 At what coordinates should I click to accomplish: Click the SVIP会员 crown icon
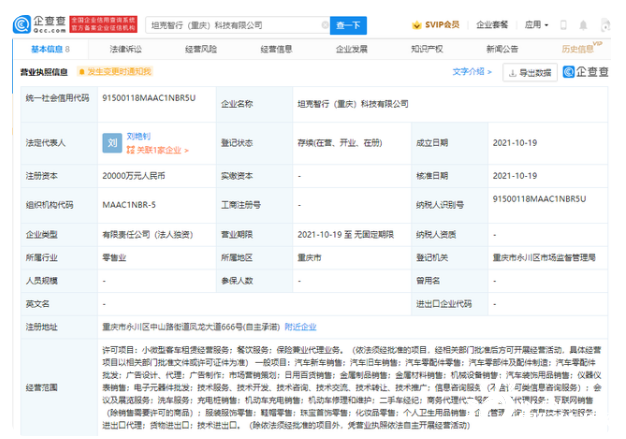(x=417, y=25)
